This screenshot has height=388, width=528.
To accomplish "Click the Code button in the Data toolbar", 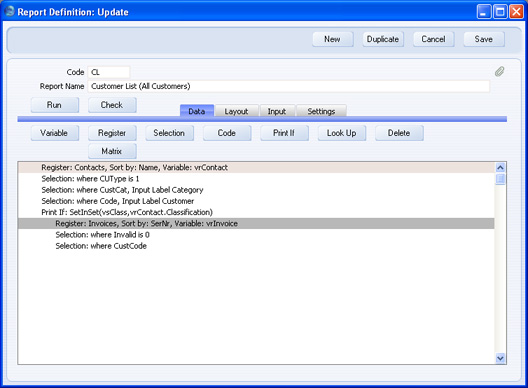I will click(227, 133).
